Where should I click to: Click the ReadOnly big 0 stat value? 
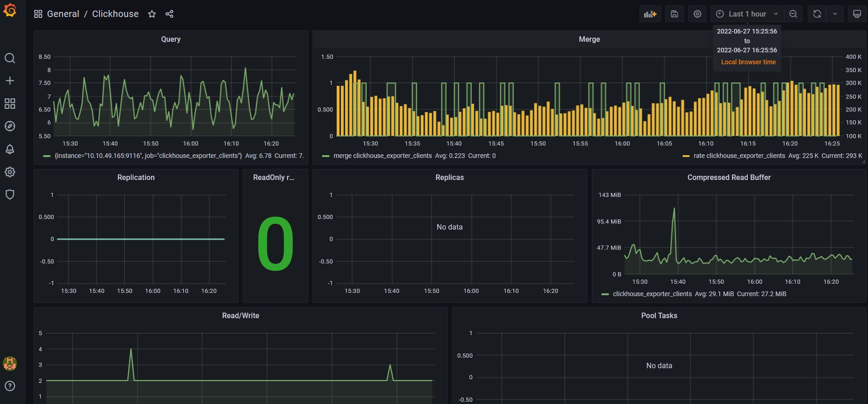(x=275, y=243)
